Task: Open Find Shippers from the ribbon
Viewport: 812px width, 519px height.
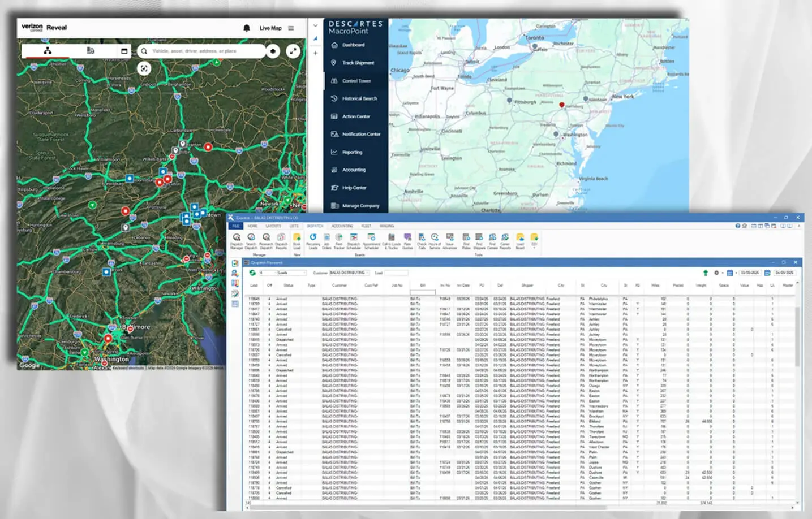Action: (x=479, y=241)
